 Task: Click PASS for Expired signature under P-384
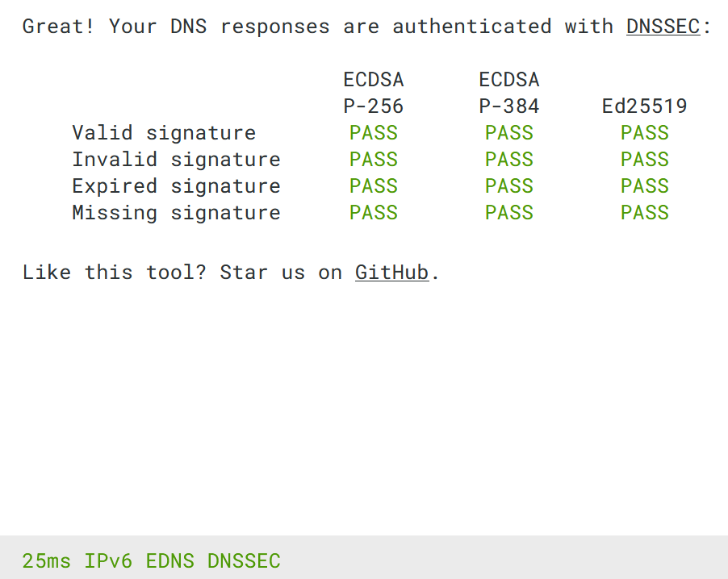point(508,186)
